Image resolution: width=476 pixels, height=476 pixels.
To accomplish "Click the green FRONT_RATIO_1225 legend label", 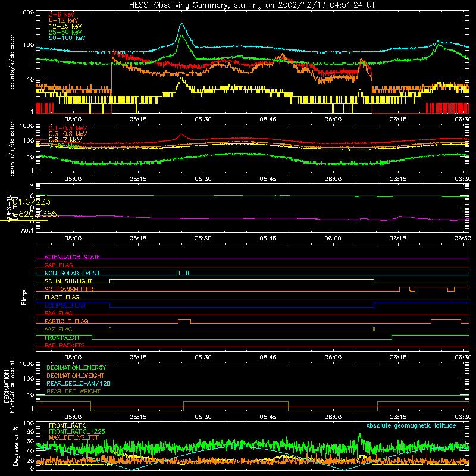I will tap(77, 431).
